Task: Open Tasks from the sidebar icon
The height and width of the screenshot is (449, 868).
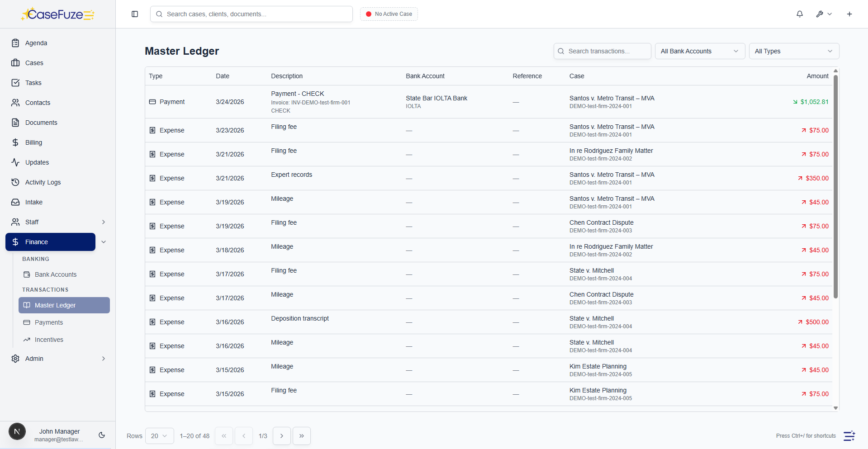Action: click(x=16, y=83)
